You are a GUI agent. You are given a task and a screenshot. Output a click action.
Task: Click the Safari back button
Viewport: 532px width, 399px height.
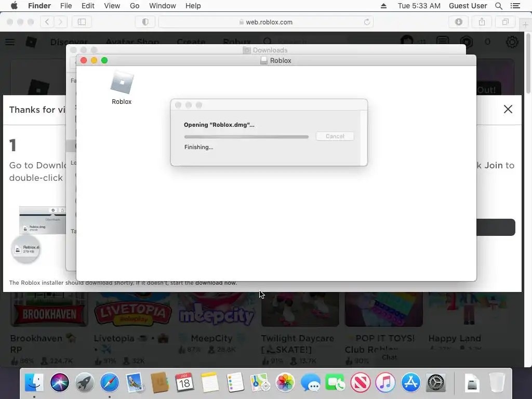coord(47,22)
